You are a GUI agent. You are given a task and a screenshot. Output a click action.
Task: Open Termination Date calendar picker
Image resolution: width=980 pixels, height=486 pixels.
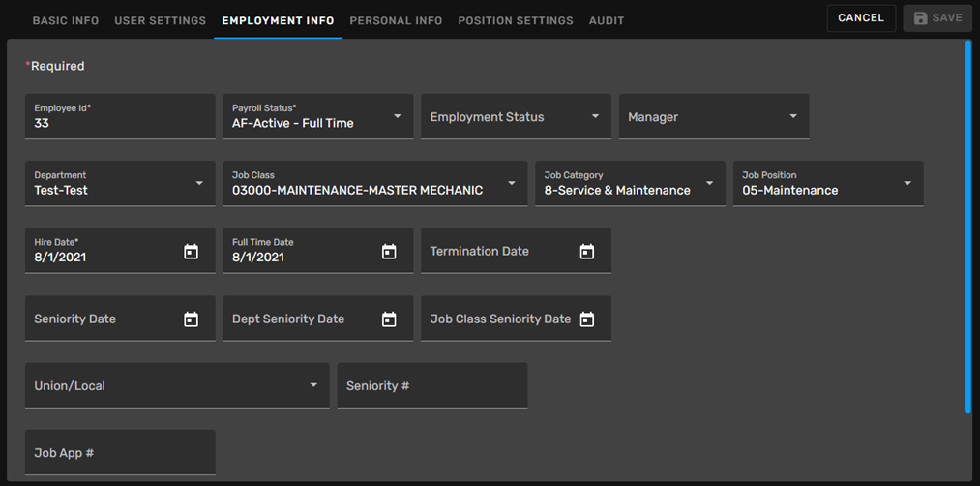click(587, 252)
